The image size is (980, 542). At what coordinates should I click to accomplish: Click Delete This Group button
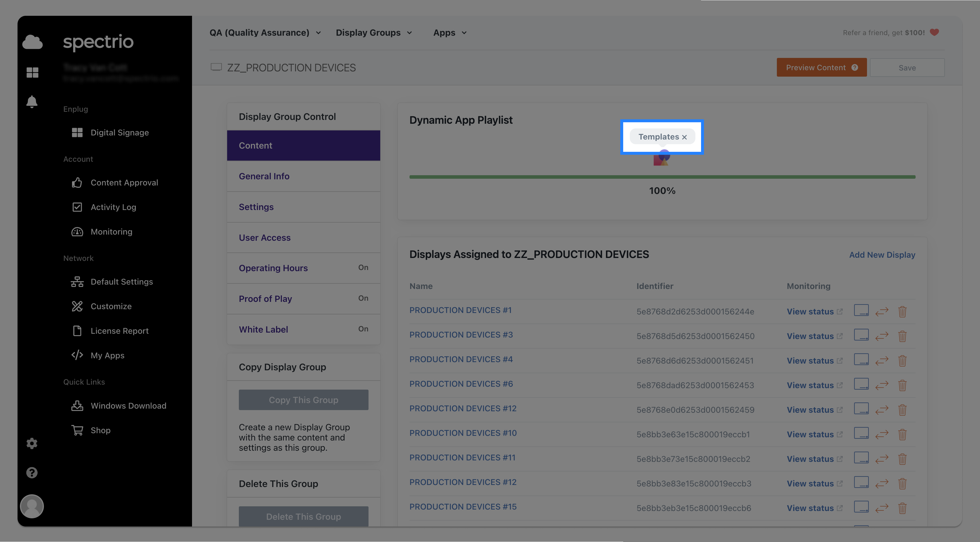click(303, 516)
